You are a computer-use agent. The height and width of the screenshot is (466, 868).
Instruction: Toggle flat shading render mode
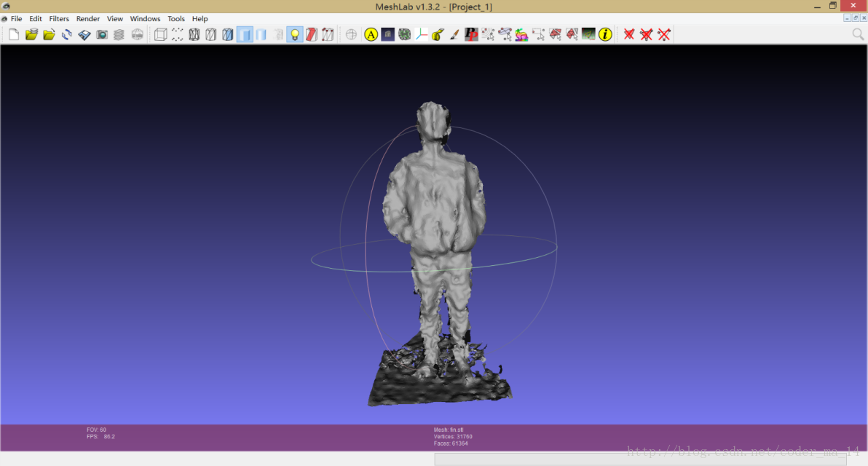click(x=245, y=34)
